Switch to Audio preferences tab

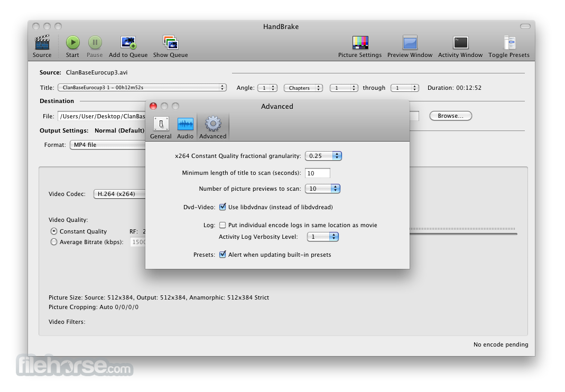click(185, 127)
